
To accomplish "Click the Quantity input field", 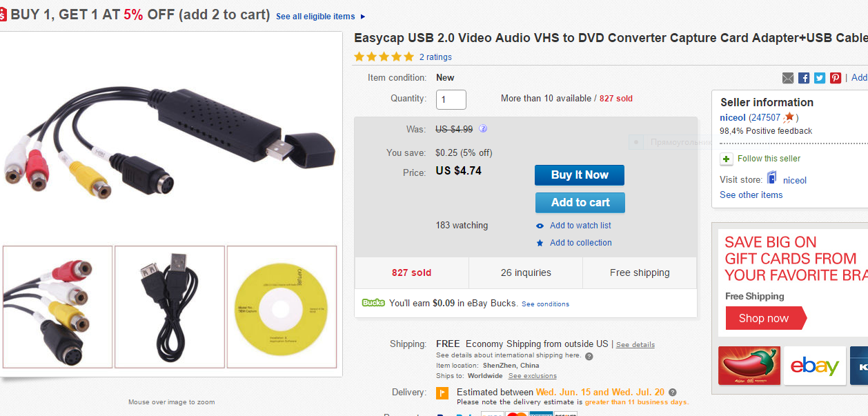I will click(451, 99).
